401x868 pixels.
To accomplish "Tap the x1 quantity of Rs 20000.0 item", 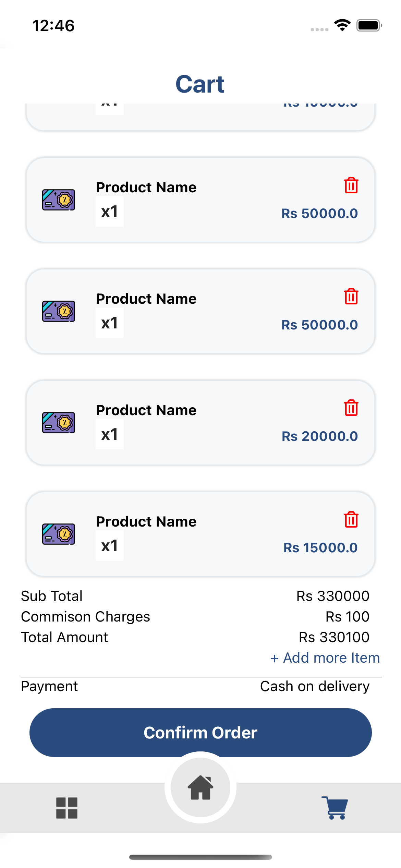I will pyautogui.click(x=110, y=435).
